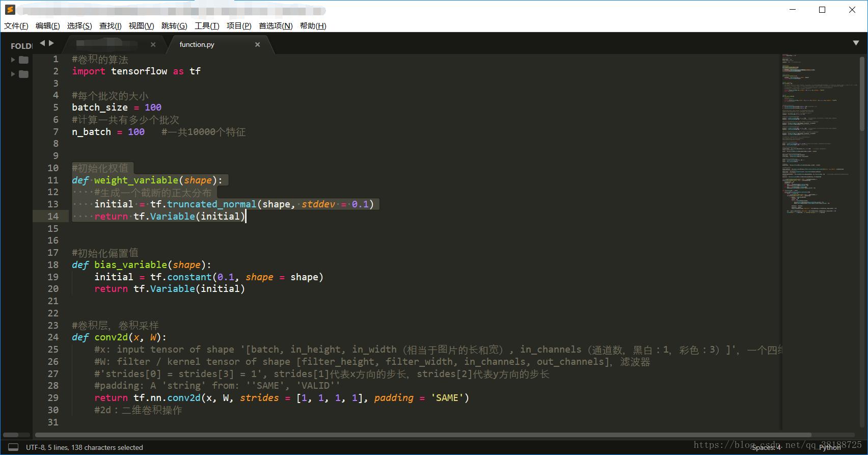Close the function.py tab
The image size is (868, 455).
tap(257, 45)
